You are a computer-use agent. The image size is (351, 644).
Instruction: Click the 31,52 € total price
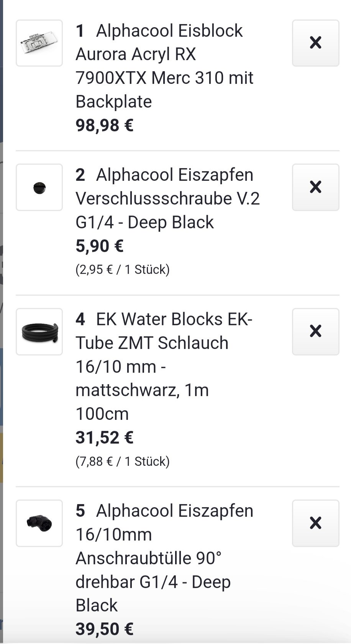pyautogui.click(x=104, y=438)
